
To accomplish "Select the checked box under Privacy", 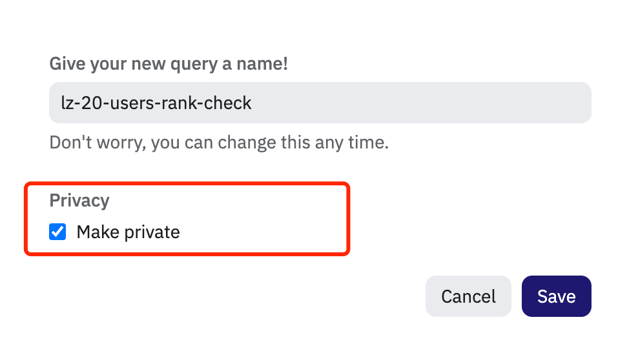I will point(58,232).
